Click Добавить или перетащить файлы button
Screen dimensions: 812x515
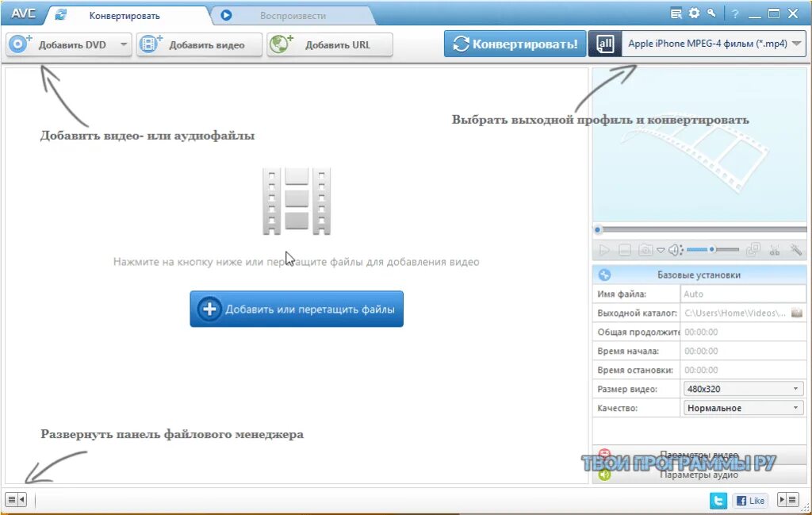(297, 309)
